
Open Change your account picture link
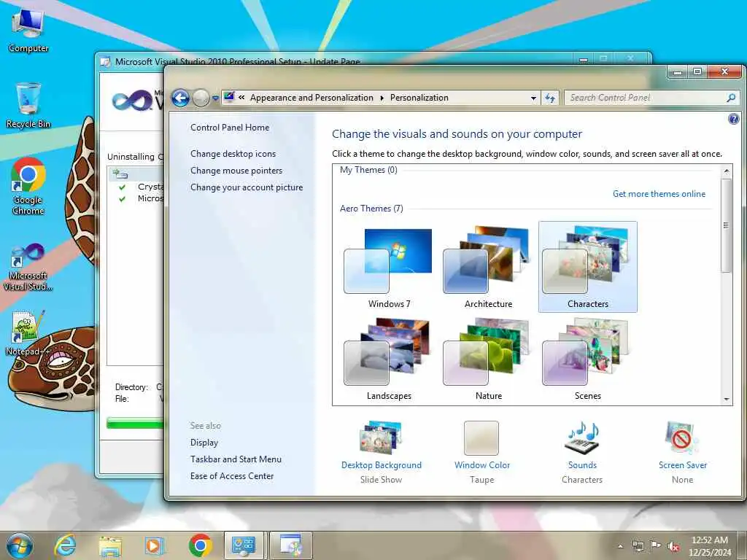click(x=247, y=187)
